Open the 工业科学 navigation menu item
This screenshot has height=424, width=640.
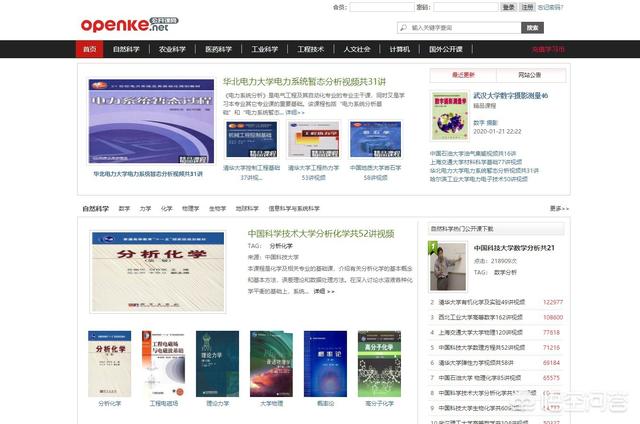pos(264,49)
